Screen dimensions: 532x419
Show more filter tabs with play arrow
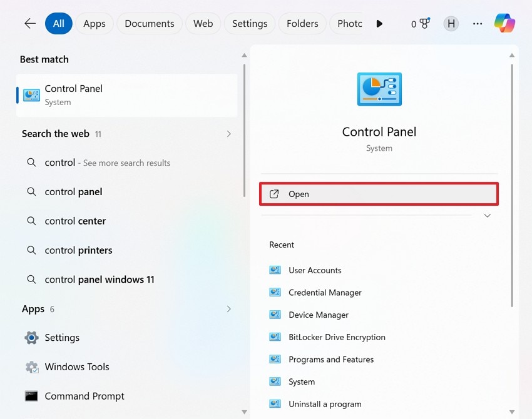point(379,24)
